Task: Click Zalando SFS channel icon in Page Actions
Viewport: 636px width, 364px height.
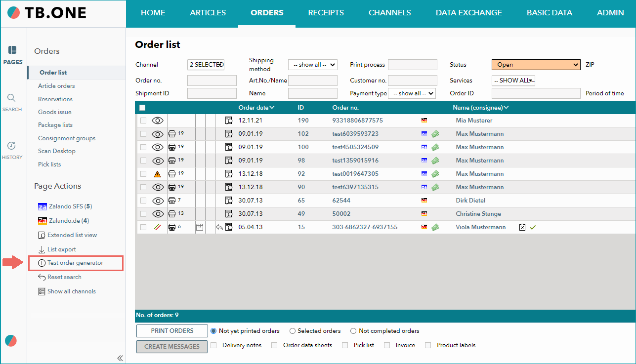Action: pos(42,206)
